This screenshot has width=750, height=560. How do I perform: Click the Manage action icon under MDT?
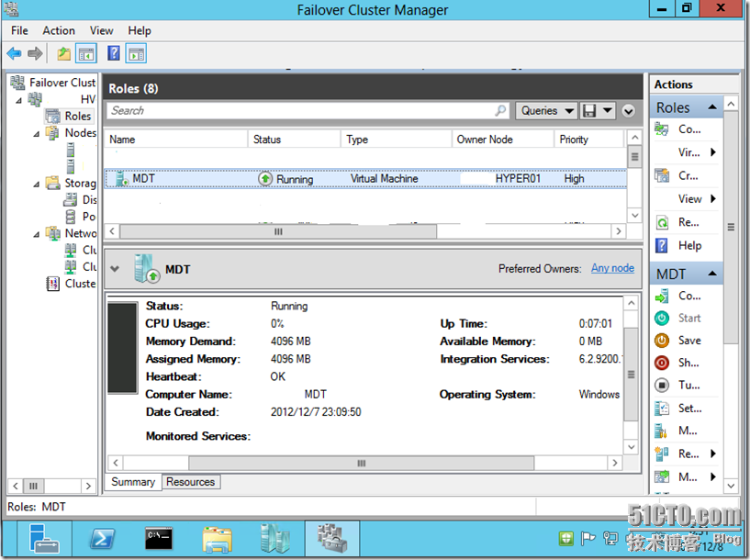(x=662, y=431)
